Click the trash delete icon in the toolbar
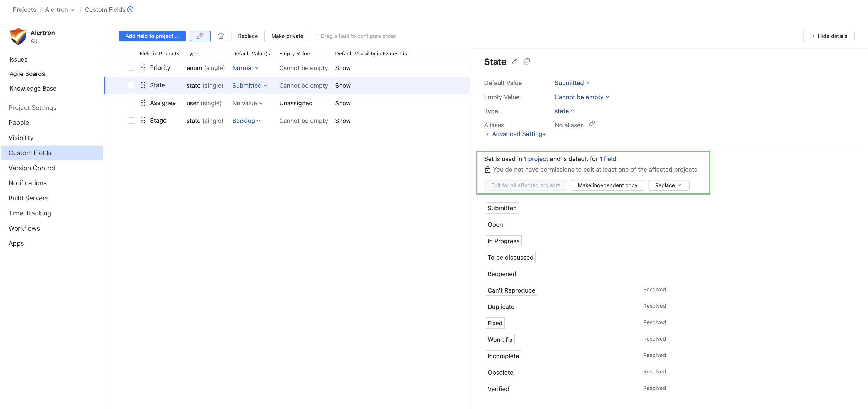Screen dimensions: 868x409 tap(221, 36)
